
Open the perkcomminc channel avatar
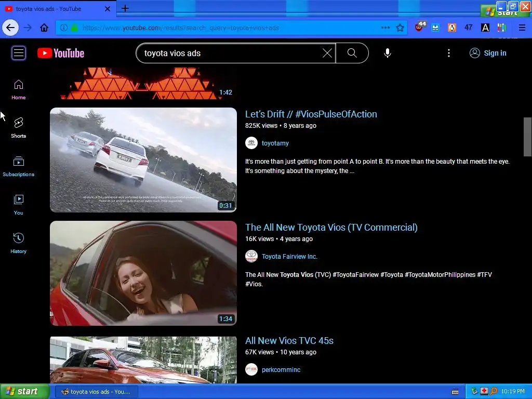click(x=251, y=370)
